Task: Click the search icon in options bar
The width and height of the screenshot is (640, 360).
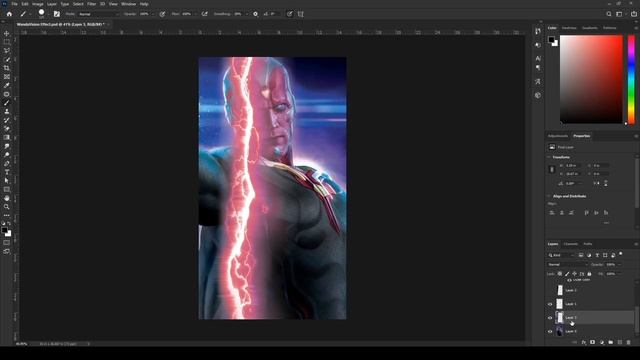Action: 609,14
